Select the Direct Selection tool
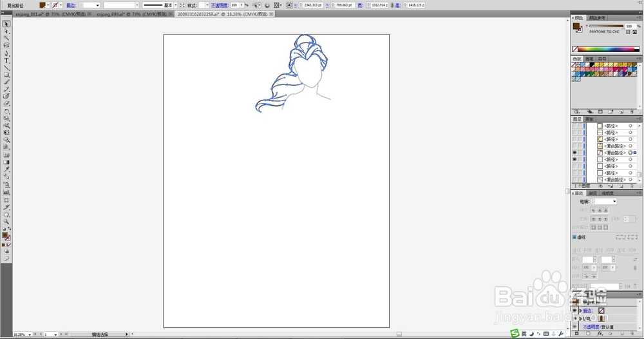The height and width of the screenshot is (339, 644). click(6, 31)
